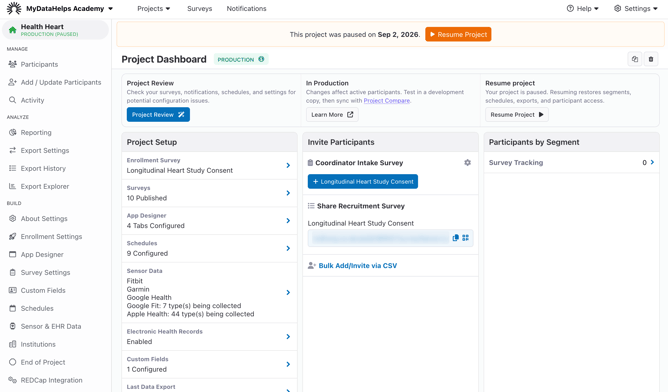Click the End of Project circle icon

[x=12, y=362]
